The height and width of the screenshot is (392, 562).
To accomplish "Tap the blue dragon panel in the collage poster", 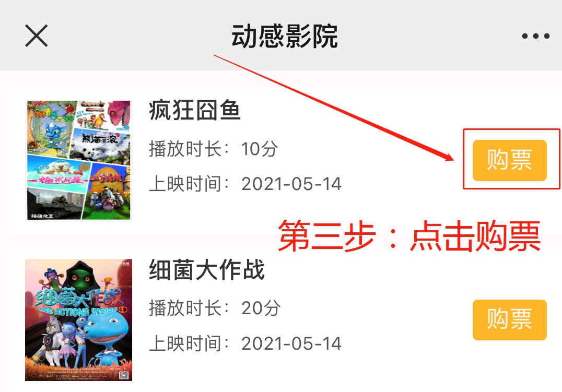I will [x=53, y=128].
